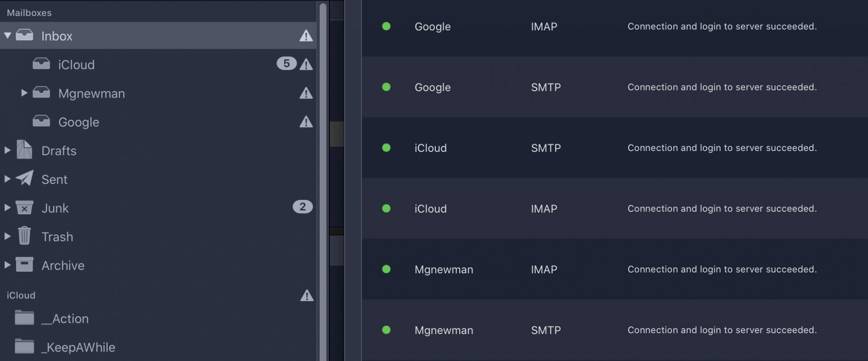Click warning triangle on iCloud section header
The height and width of the screenshot is (361, 868).
[307, 295]
